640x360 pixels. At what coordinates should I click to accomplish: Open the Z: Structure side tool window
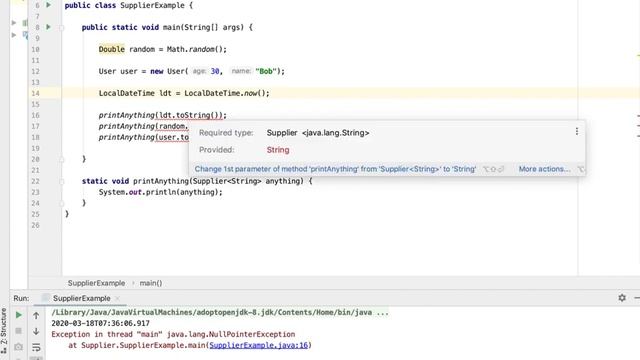pos(4,331)
